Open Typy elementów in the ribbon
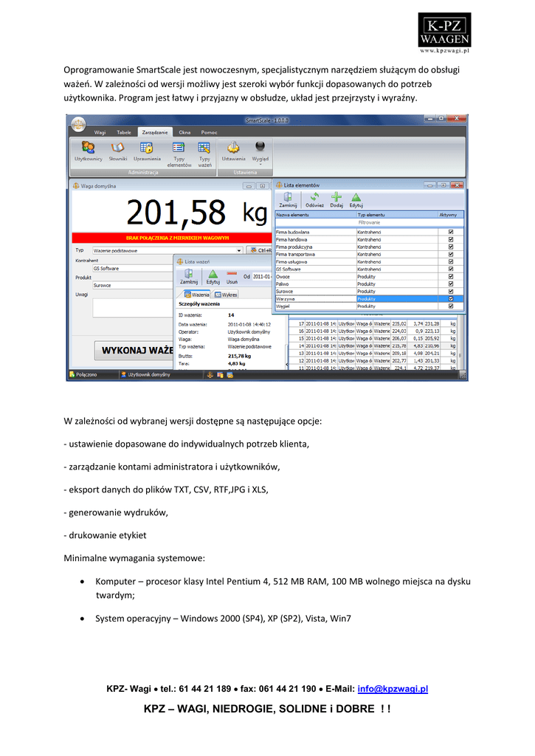 point(179,148)
